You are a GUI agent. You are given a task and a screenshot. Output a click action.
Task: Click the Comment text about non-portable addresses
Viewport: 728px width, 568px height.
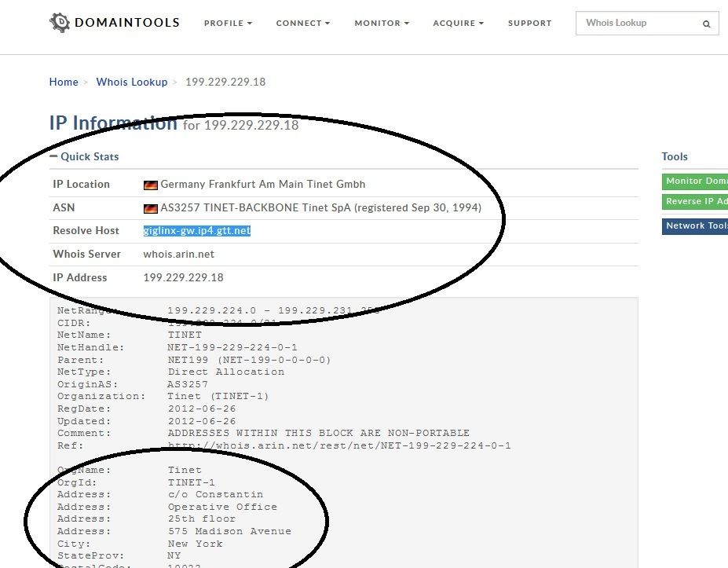point(319,434)
